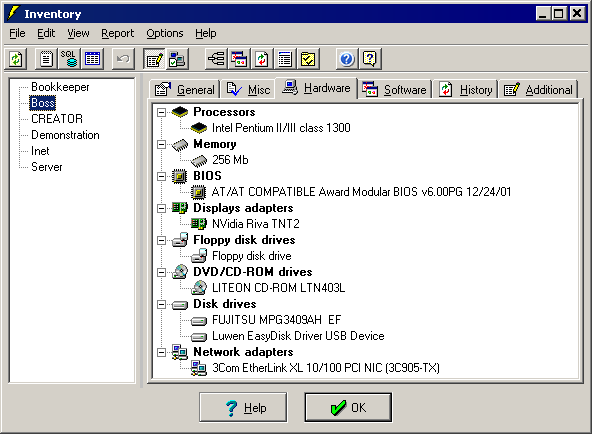Collapse the Displays adapters node
592x434 pixels.
coord(161,208)
